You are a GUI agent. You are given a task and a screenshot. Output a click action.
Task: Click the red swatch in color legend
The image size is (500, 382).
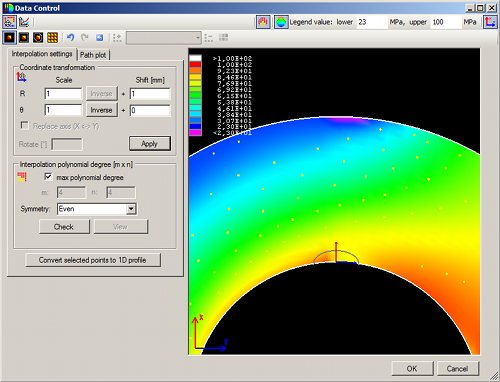(x=195, y=64)
